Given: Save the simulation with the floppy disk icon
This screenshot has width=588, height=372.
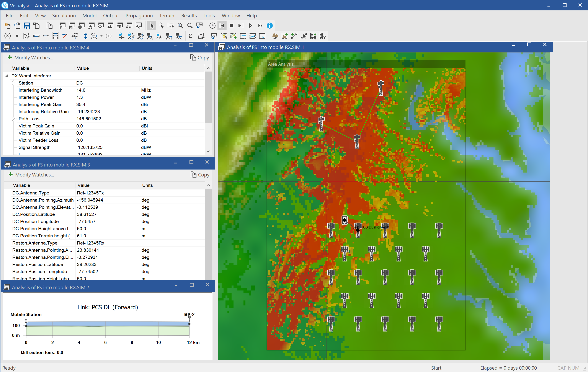Looking at the screenshot, I should (27, 26).
